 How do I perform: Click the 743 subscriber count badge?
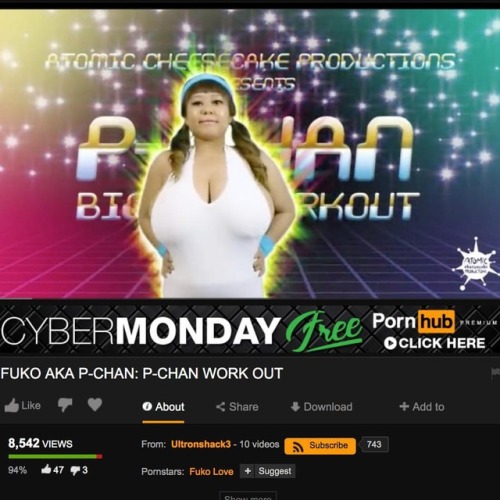(x=375, y=444)
